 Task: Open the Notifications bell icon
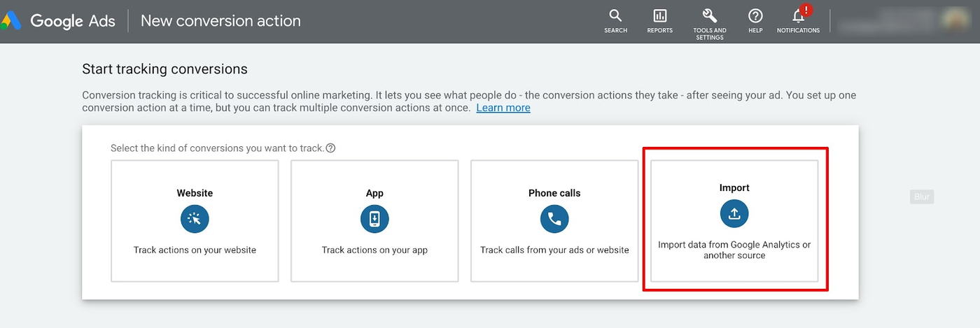[x=797, y=17]
